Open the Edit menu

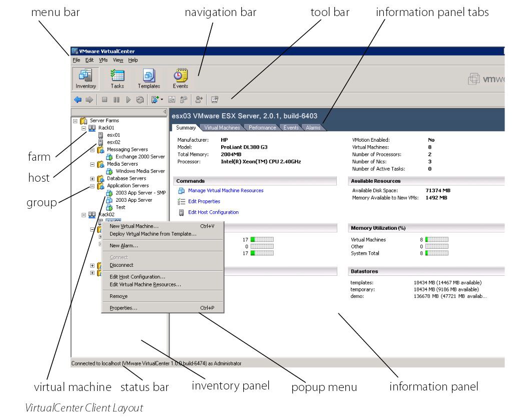[x=90, y=60]
